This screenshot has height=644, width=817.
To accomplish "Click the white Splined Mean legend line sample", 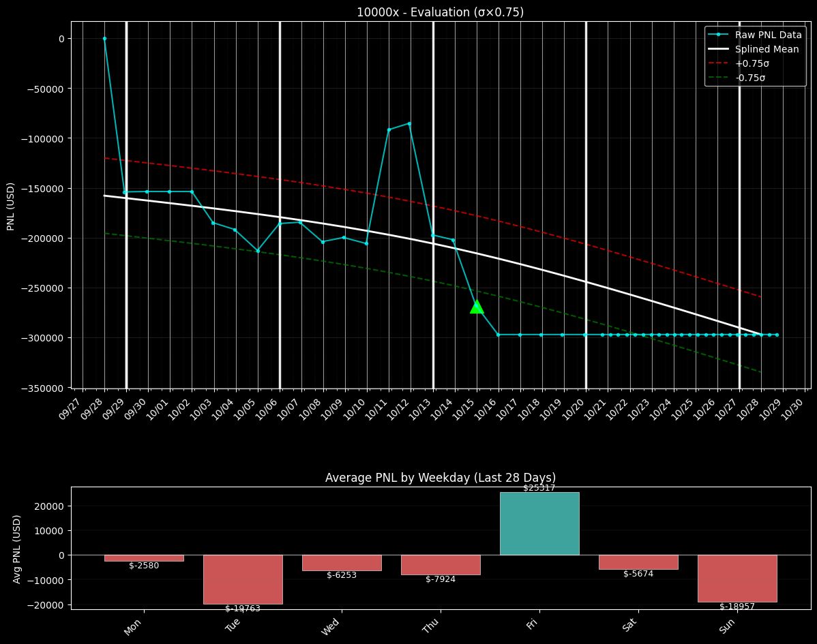I will coord(718,49).
